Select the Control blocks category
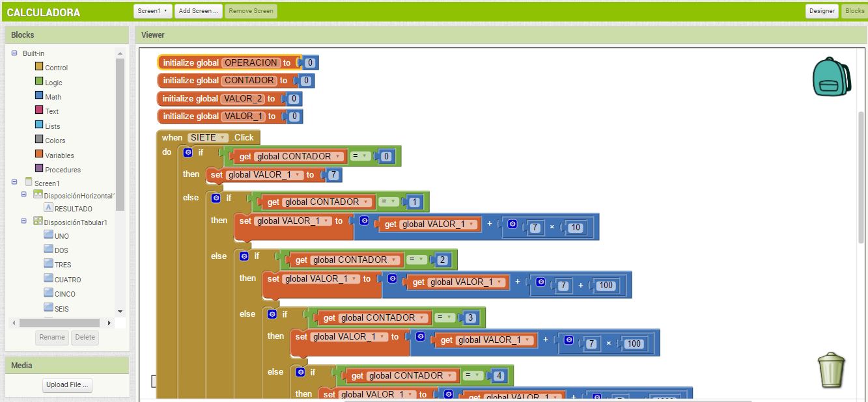Image resolution: width=868 pixels, height=402 pixels. tap(56, 68)
